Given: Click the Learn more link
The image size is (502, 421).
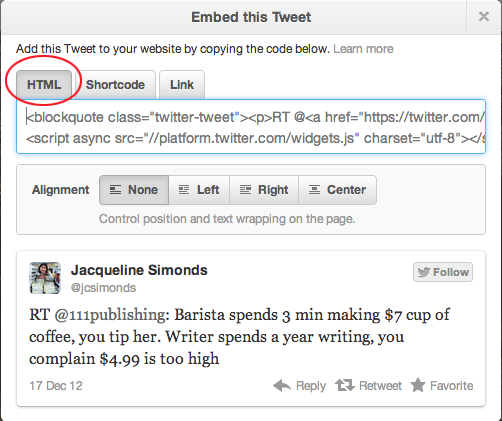Looking at the screenshot, I should [363, 49].
